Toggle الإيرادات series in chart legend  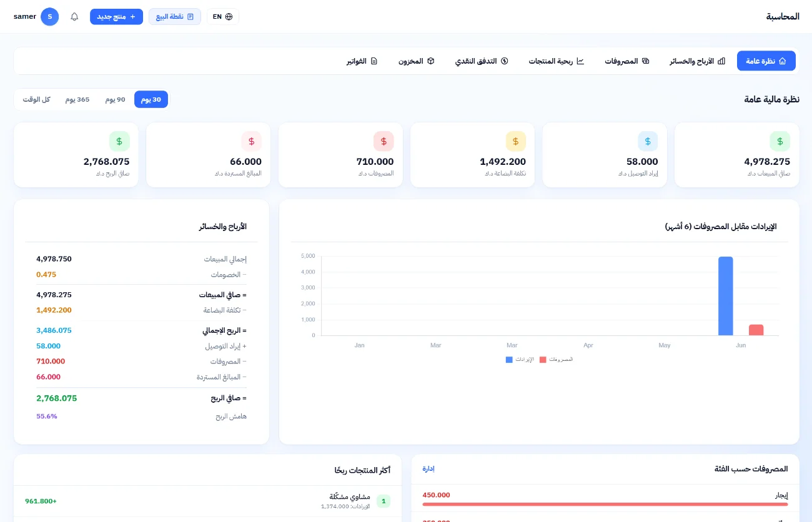click(520, 360)
